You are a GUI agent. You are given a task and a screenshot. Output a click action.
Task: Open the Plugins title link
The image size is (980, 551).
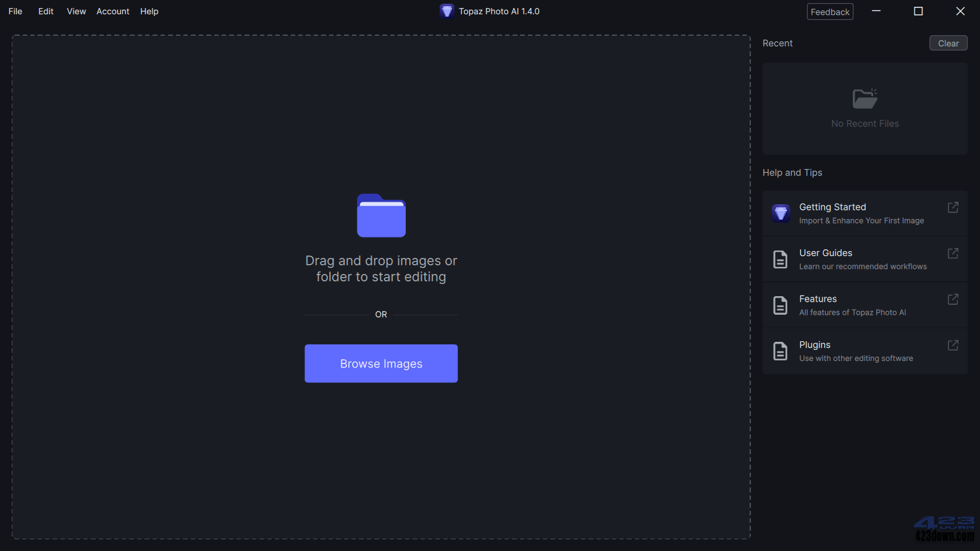click(815, 345)
